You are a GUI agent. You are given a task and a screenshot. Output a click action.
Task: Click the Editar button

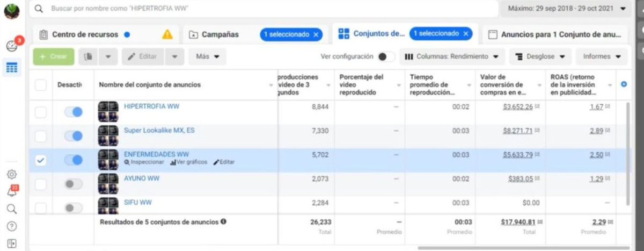tap(143, 56)
